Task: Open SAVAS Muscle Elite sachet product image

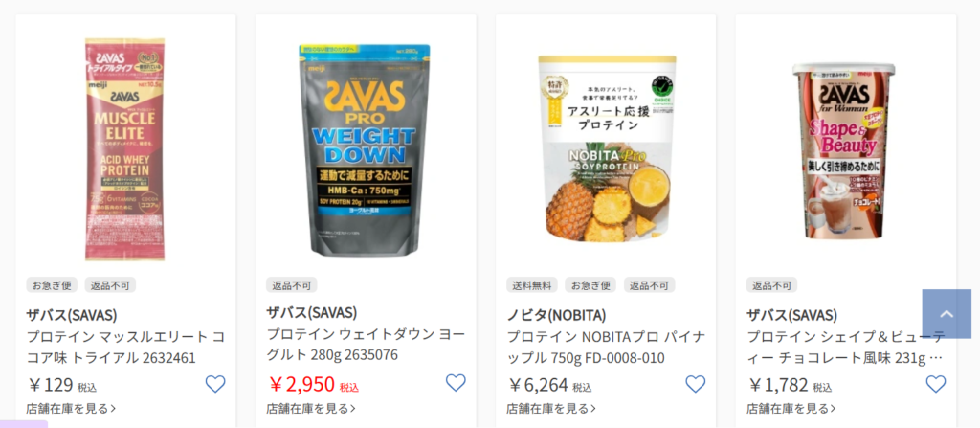Action: coord(125,149)
